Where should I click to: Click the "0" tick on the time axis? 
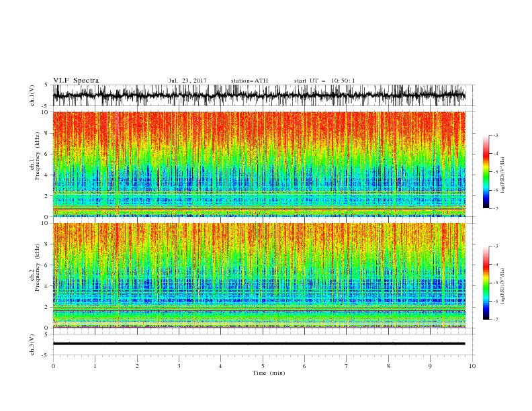[x=53, y=366]
